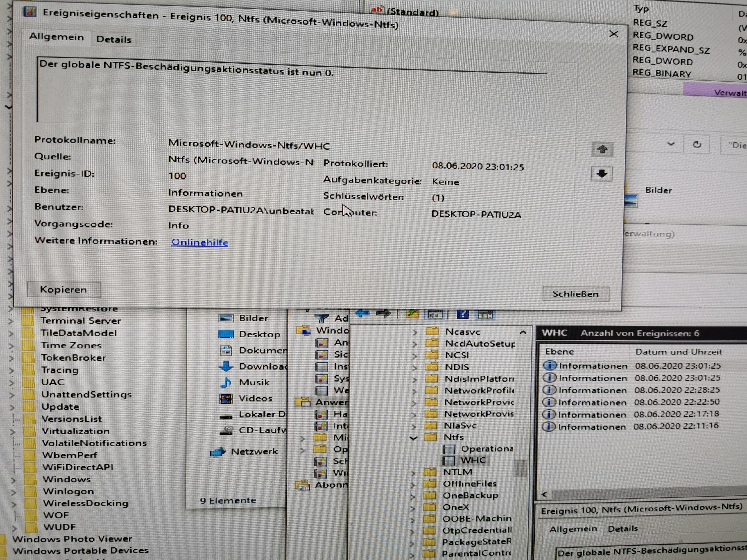
Task: Switch to Details tab in lower event preview pane
Action: 623,529
